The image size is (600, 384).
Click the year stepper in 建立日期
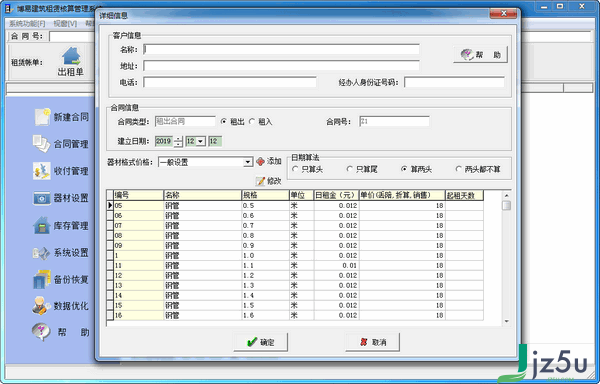[178, 142]
